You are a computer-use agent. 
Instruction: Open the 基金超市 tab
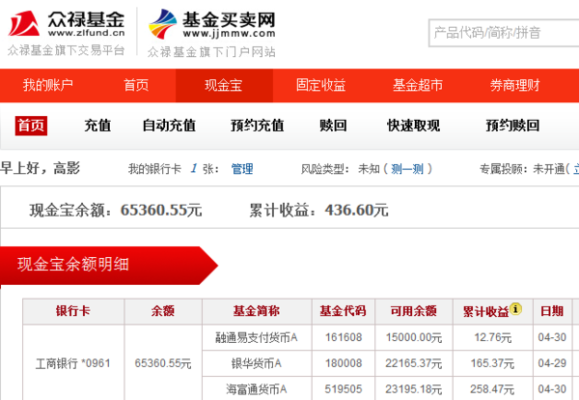pyautogui.click(x=418, y=85)
